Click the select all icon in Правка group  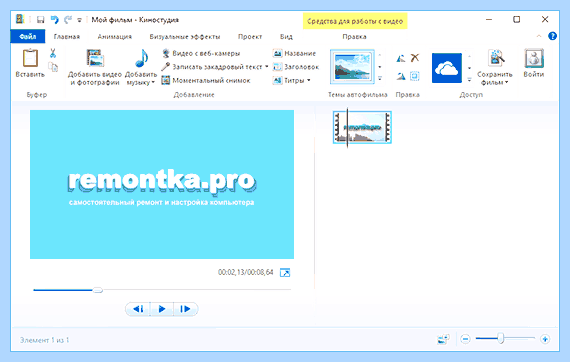tap(415, 76)
